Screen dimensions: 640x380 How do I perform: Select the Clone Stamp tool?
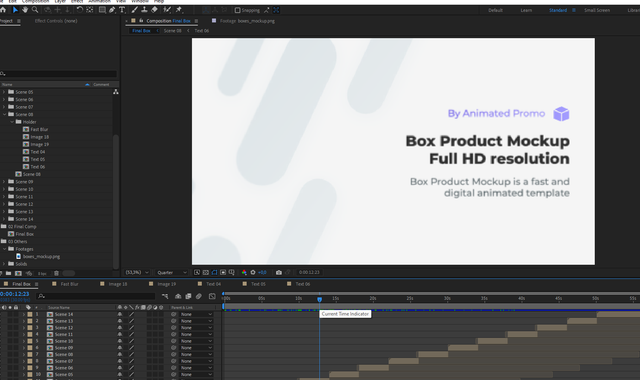(144, 10)
